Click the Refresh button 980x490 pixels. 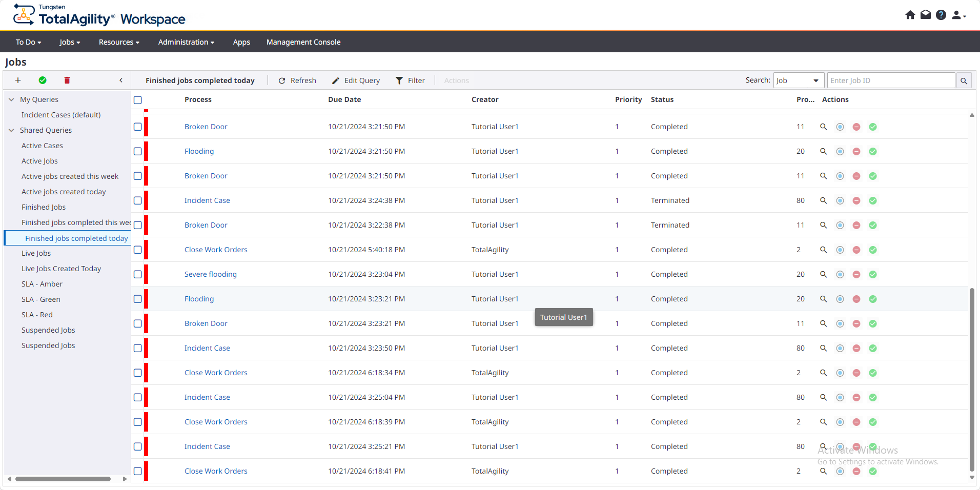click(x=297, y=80)
